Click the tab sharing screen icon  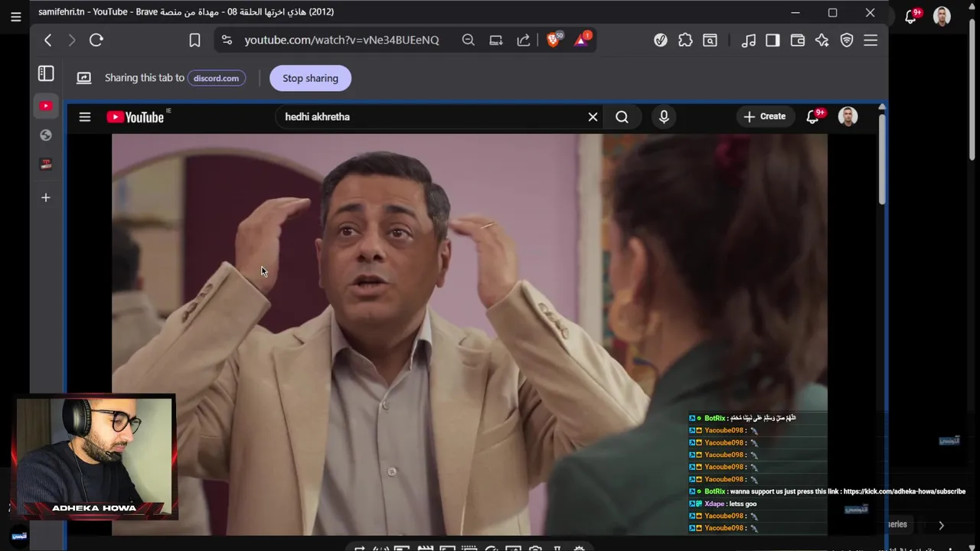click(x=84, y=78)
